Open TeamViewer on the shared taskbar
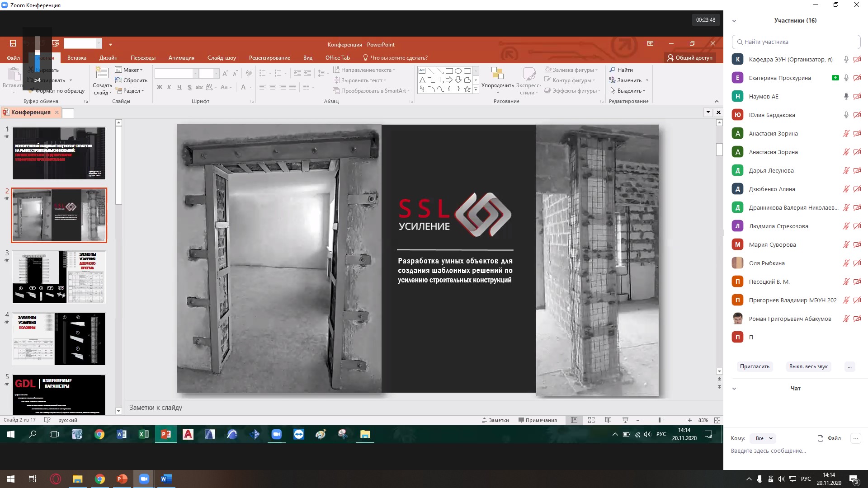868x488 pixels. (x=299, y=434)
